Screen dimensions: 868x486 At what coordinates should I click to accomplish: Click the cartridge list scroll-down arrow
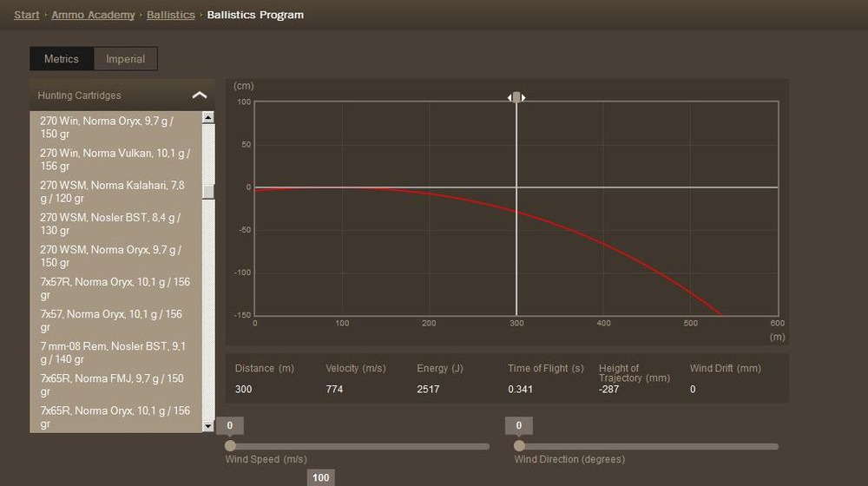[208, 426]
